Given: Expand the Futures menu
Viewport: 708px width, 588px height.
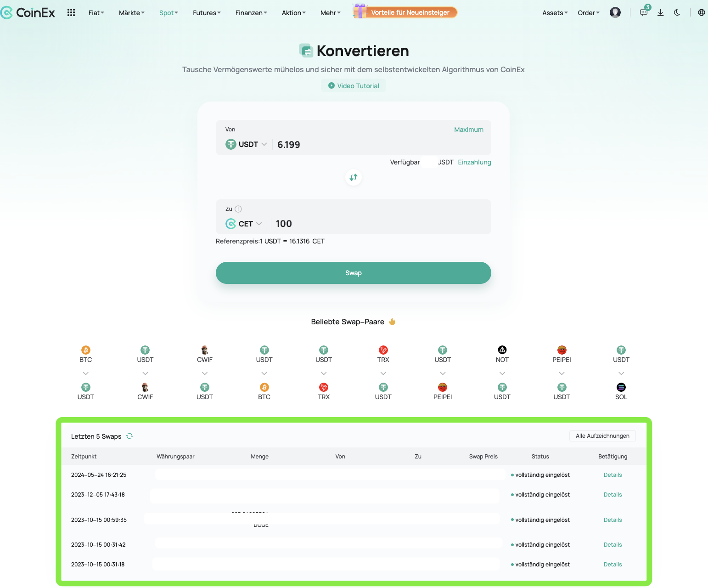Looking at the screenshot, I should (207, 13).
